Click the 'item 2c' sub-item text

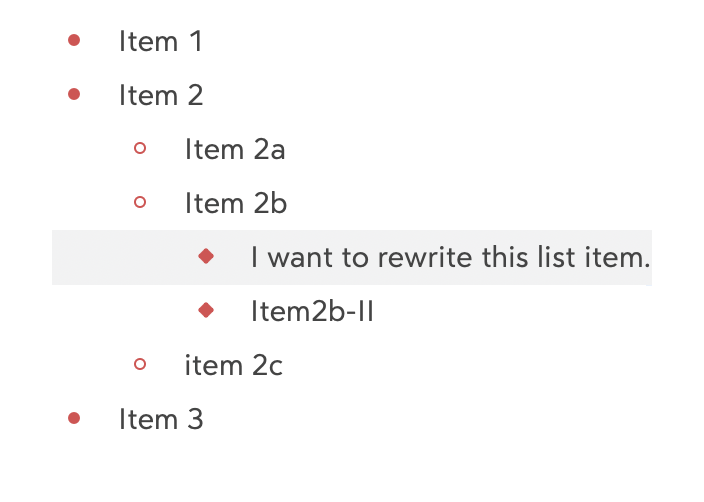point(233,366)
